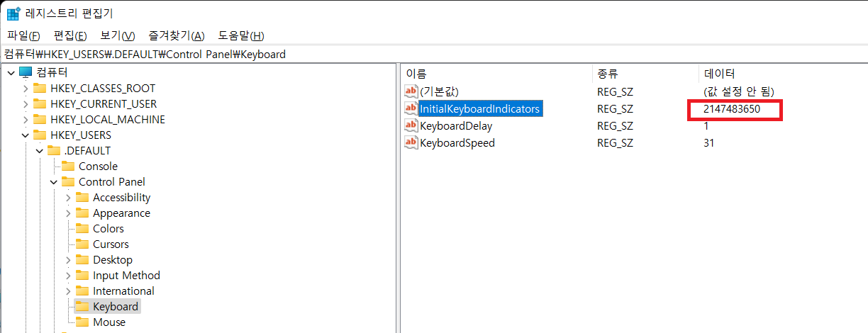Click the Console folder icon

click(68, 166)
